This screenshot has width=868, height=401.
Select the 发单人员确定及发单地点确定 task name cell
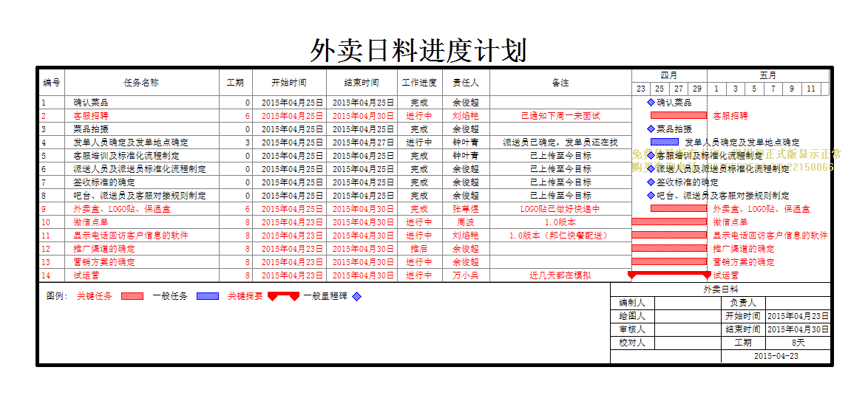[142, 142]
